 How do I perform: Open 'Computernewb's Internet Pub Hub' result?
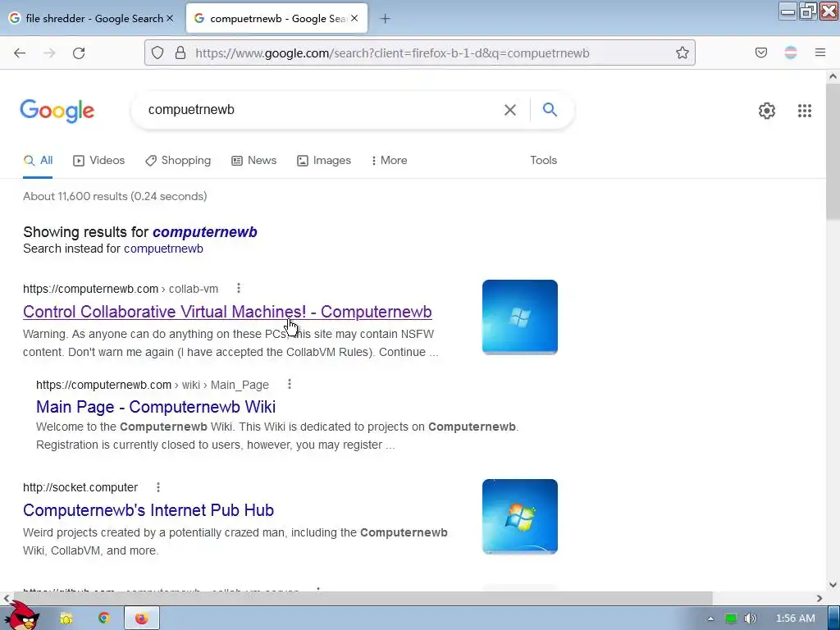pyautogui.click(x=148, y=510)
